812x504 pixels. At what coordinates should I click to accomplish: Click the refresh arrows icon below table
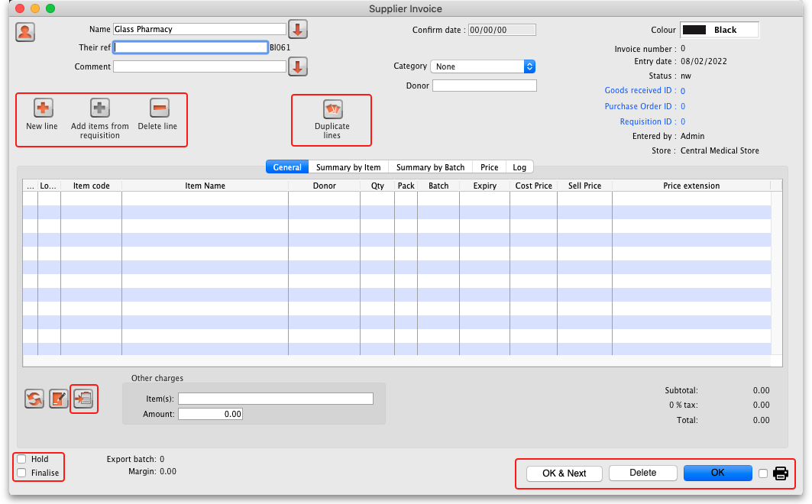point(34,398)
